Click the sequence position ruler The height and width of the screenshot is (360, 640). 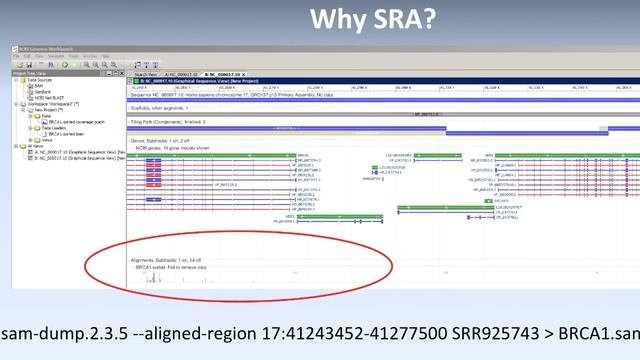tap(383, 88)
